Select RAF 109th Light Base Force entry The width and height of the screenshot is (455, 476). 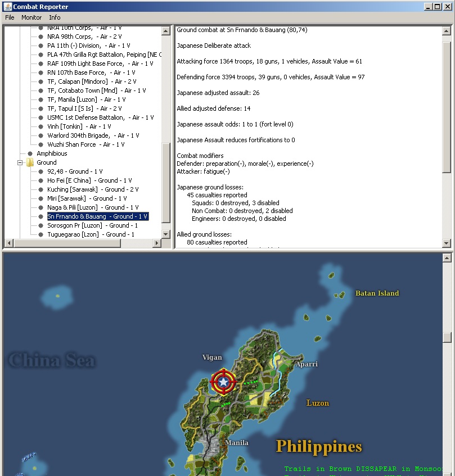[100, 64]
